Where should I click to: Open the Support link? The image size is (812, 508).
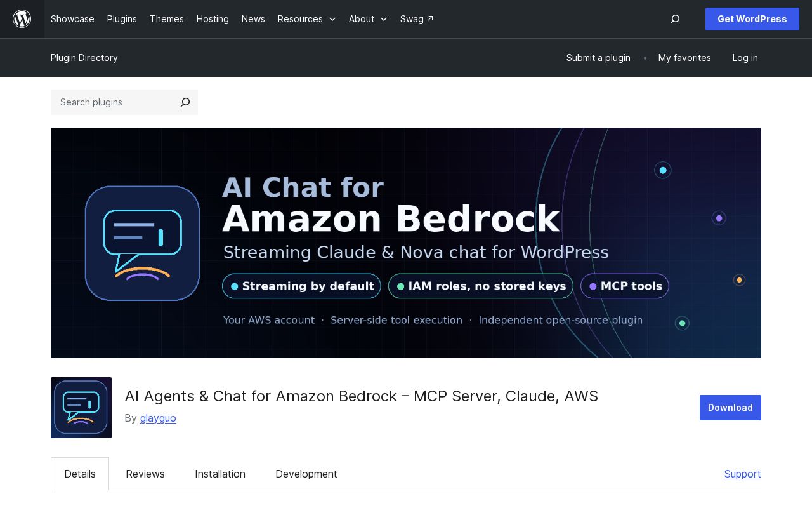[743, 474]
